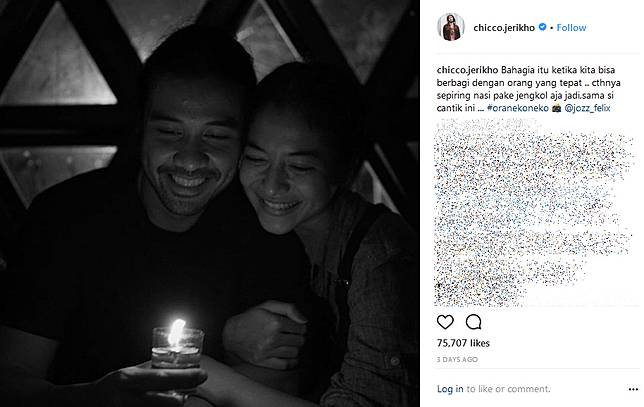This screenshot has width=644, height=407.
Task: Follow the chicco.jerikho account
Action: point(571,28)
